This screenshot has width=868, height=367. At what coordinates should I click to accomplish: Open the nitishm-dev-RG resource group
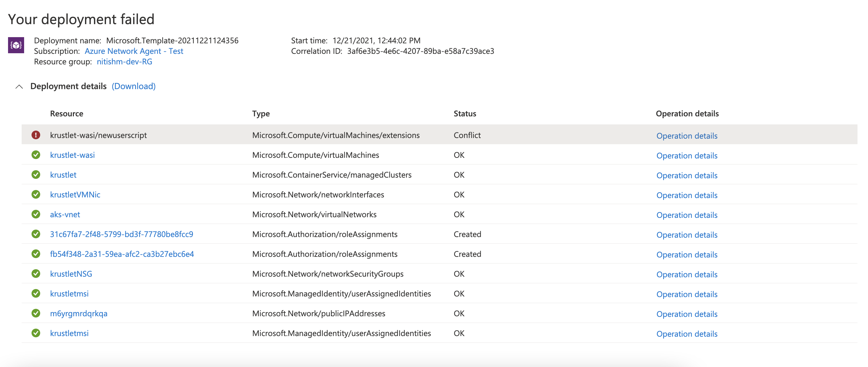coord(124,62)
